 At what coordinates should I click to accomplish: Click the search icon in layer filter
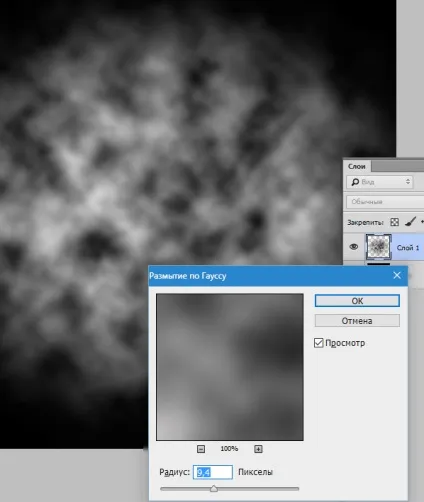(355, 182)
